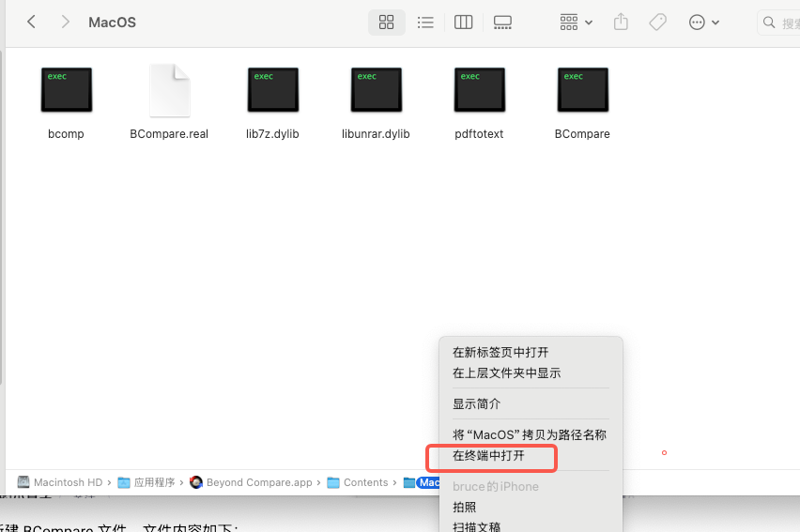Image resolution: width=800 pixels, height=532 pixels.
Task: Switch to column view
Action: tap(463, 22)
